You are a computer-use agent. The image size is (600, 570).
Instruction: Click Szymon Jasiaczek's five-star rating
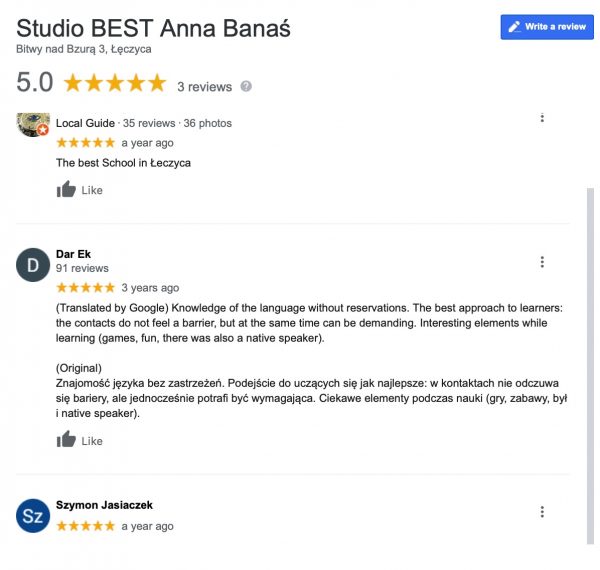85,526
